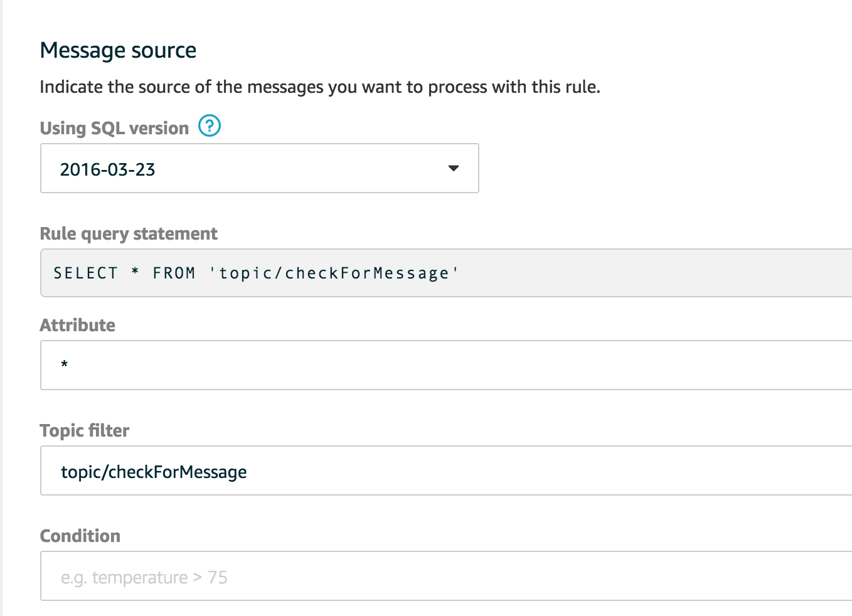This screenshot has width=852, height=616.
Task: Click the message source description text
Action: (x=320, y=87)
